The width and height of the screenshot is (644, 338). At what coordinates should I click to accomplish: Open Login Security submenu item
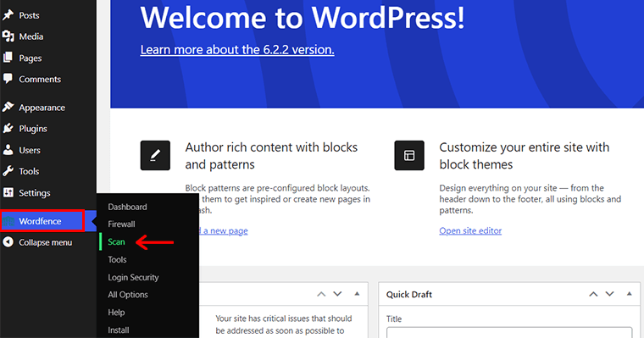[133, 277]
